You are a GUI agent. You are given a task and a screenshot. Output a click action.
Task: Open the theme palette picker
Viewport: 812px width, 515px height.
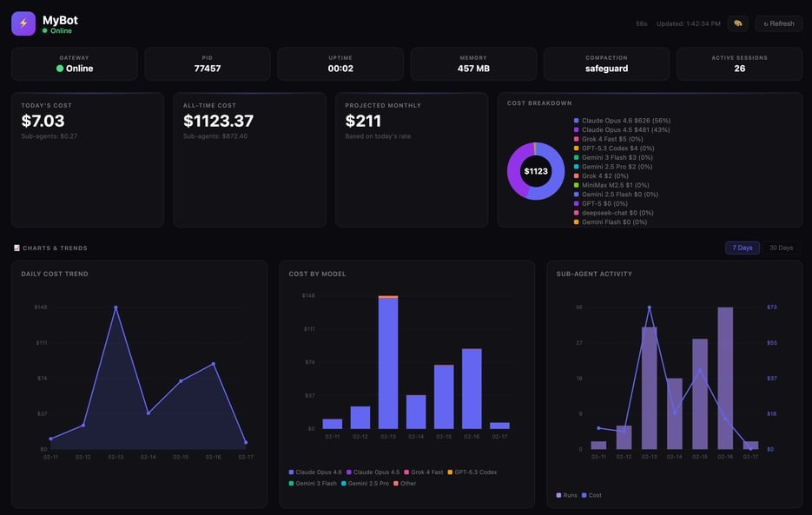(737, 23)
